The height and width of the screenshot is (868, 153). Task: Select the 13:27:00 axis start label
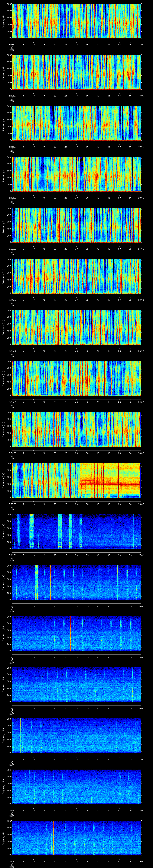[x=12, y=606]
